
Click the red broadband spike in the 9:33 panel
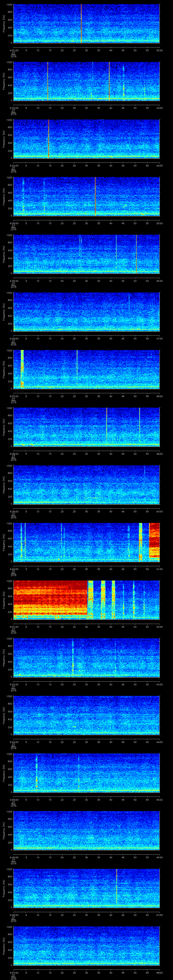[49, 139]
